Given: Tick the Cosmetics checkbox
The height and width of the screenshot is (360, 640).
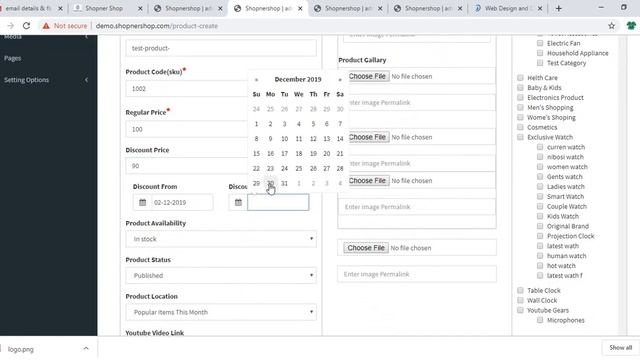Looking at the screenshot, I should coord(520,127).
